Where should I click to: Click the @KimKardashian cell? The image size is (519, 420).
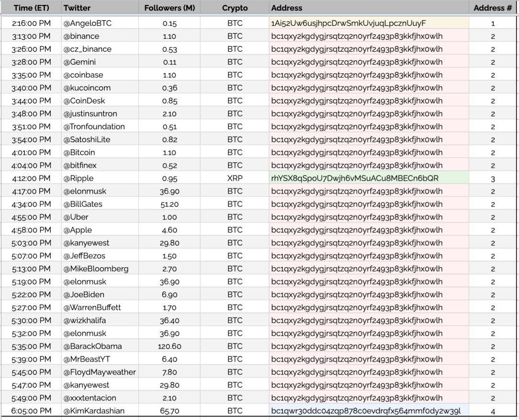point(100,410)
